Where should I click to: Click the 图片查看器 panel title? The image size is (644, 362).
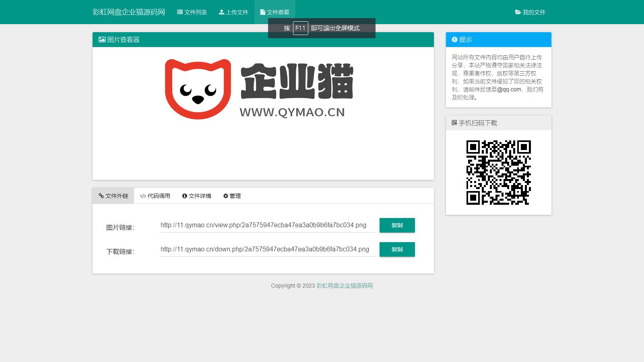click(x=124, y=39)
